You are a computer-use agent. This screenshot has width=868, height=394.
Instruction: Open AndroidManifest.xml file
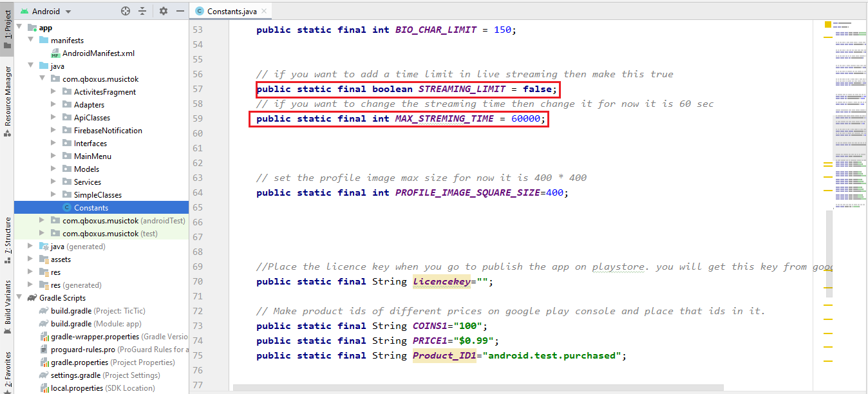point(98,53)
